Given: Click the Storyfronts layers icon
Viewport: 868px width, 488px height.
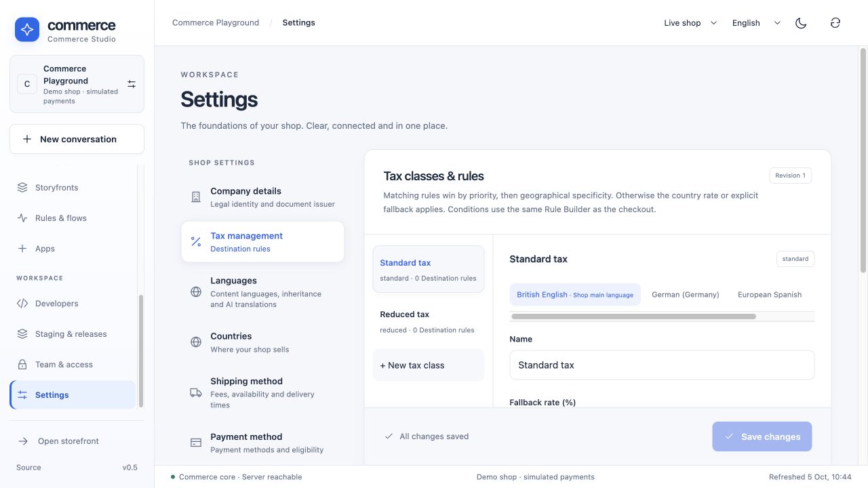Looking at the screenshot, I should 22,188.
